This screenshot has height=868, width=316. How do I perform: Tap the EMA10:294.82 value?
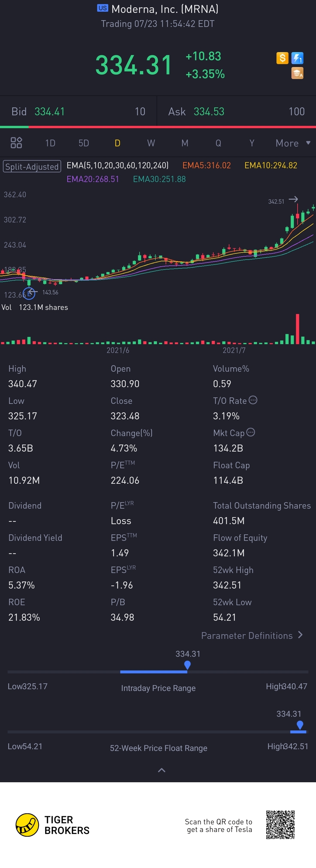click(x=271, y=165)
